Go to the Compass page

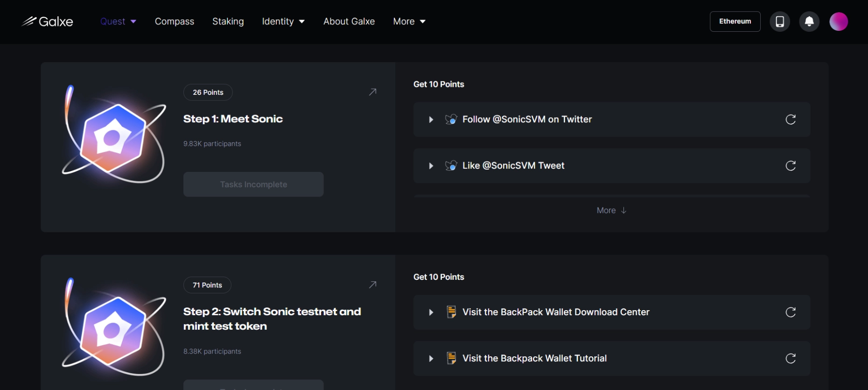click(x=175, y=21)
